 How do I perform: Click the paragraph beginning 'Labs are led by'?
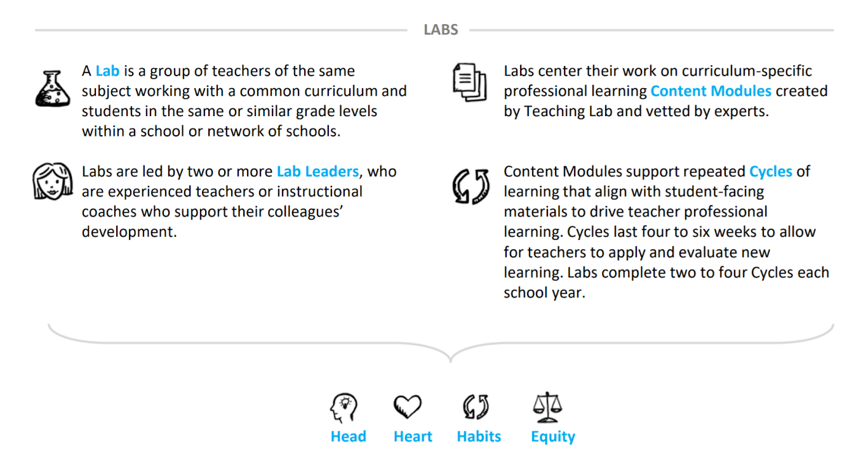click(x=239, y=202)
